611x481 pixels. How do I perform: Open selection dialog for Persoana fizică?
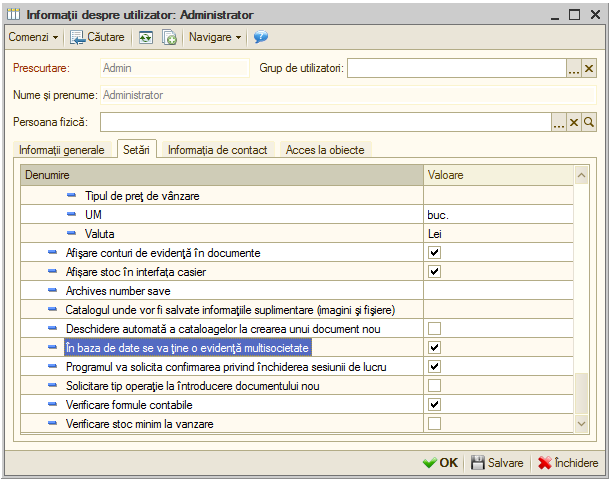click(559, 122)
